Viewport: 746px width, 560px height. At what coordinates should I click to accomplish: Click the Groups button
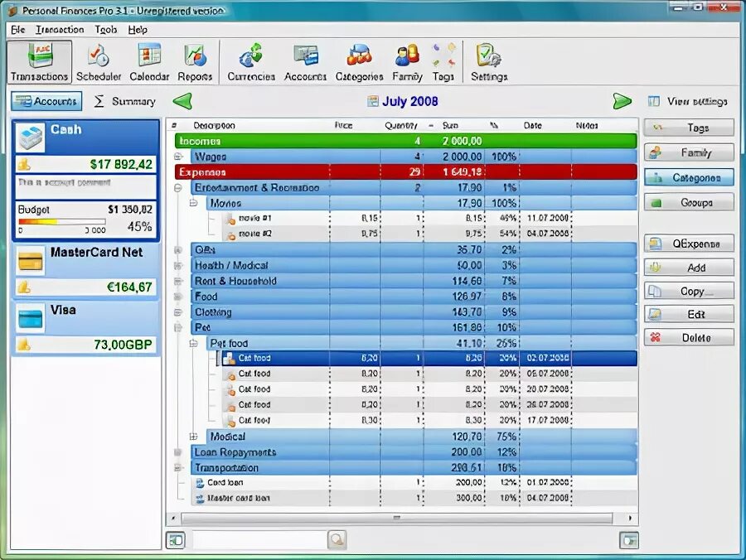click(689, 202)
